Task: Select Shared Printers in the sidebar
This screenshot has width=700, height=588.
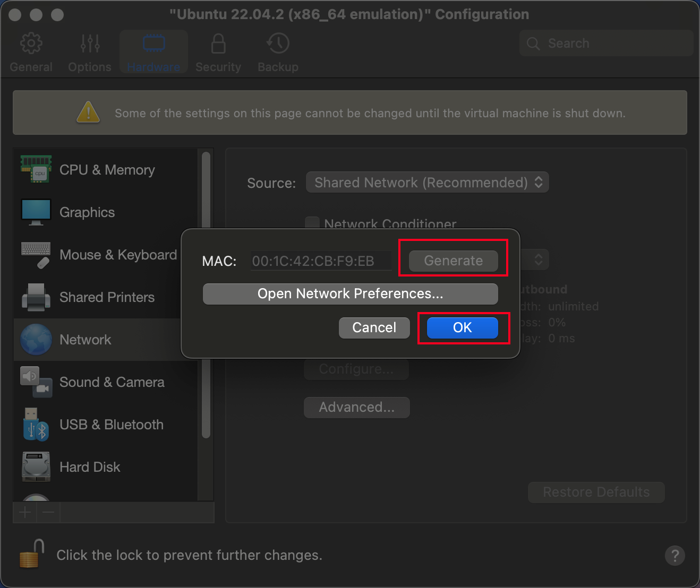Action: 107,297
